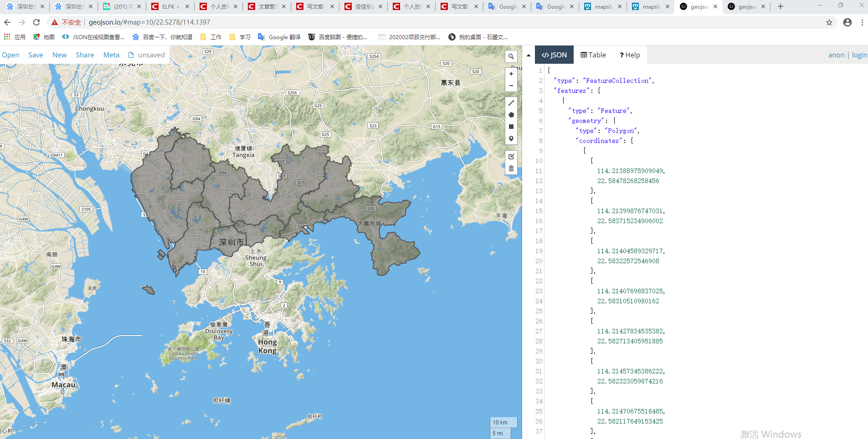The width and height of the screenshot is (868, 439).
Task: Open the Help tab
Action: click(629, 55)
